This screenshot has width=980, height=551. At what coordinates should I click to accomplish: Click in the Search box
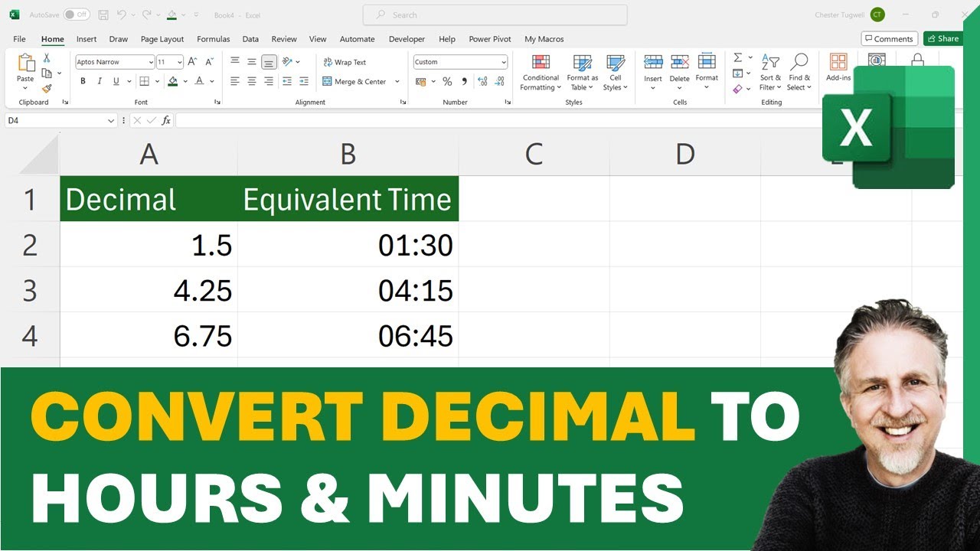point(495,15)
